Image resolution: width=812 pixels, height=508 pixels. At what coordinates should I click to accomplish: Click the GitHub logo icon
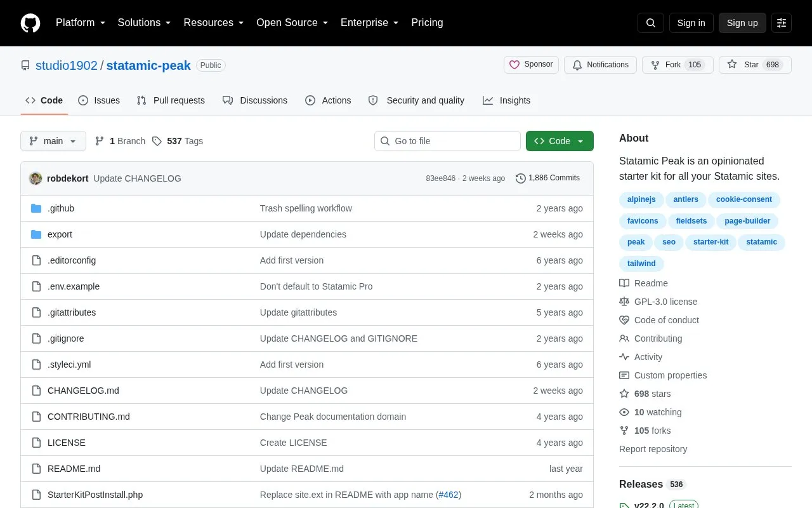pos(30,23)
